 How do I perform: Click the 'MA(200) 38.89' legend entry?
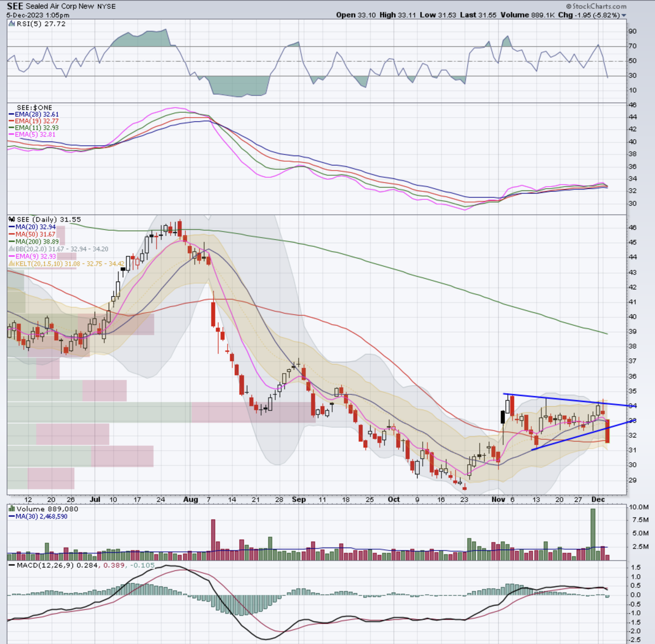34,242
